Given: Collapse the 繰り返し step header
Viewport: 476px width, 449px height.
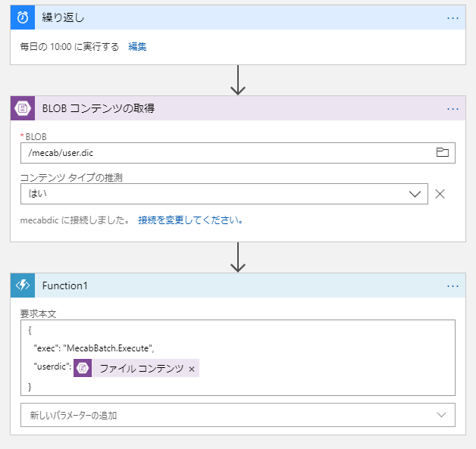Looking at the screenshot, I should click(x=227, y=17).
